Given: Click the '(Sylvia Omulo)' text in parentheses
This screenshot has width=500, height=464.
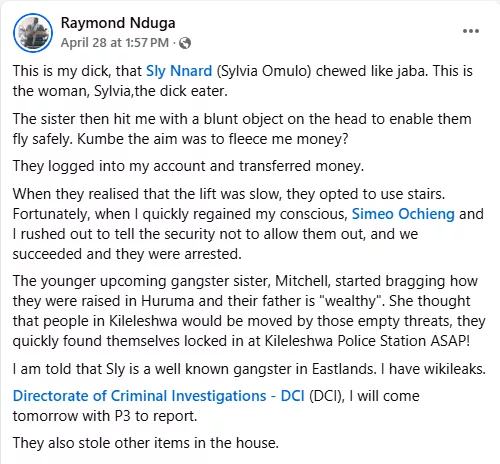Looking at the screenshot, I should [x=264, y=71].
